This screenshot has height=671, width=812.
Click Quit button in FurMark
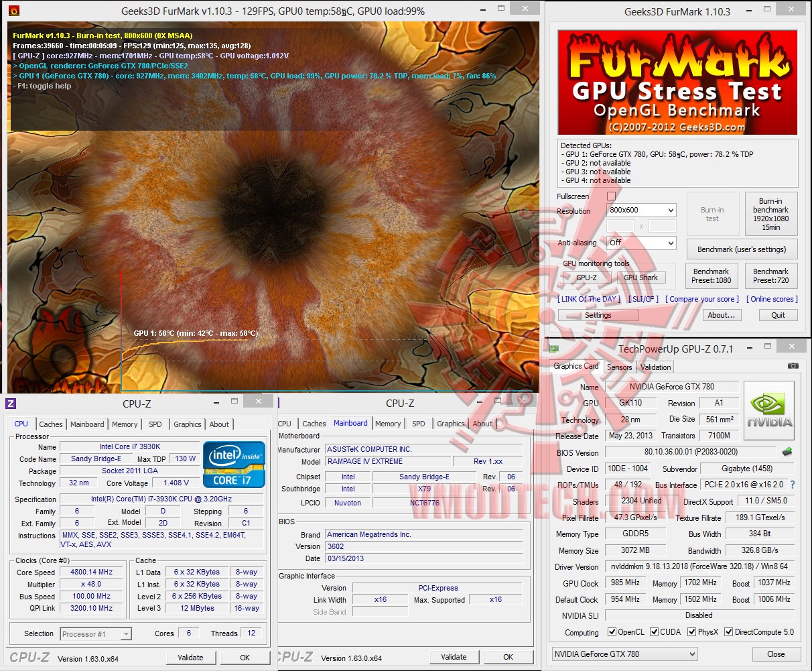click(x=778, y=315)
